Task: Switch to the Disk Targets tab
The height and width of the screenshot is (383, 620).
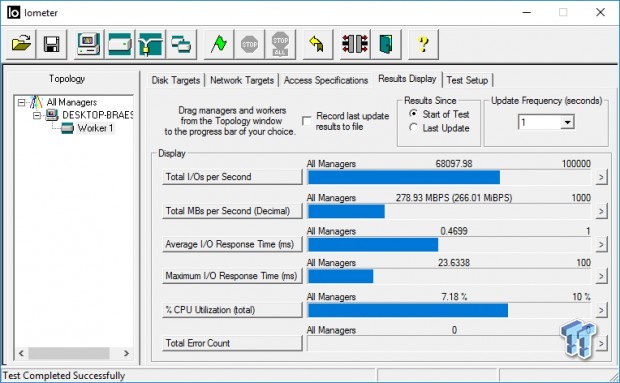Action: click(x=176, y=80)
